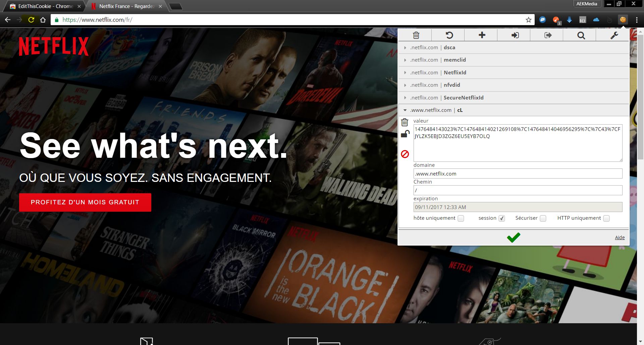Reset cookies with the circular undo arrow icon
This screenshot has height=345, width=644.
449,35
